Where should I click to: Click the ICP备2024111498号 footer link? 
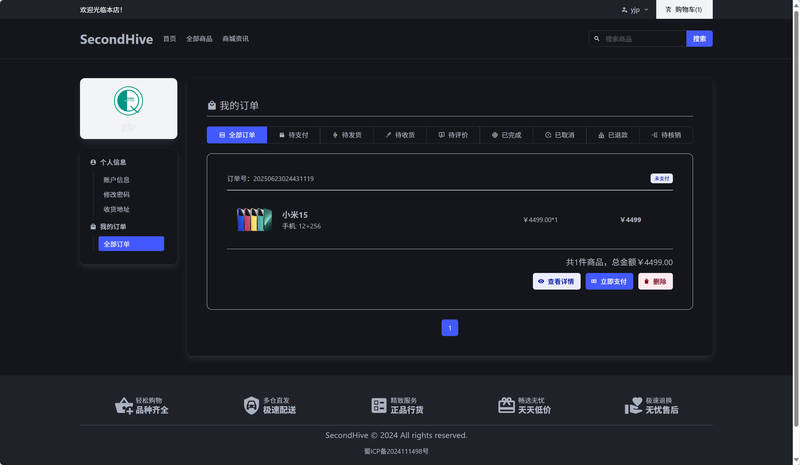click(396, 451)
